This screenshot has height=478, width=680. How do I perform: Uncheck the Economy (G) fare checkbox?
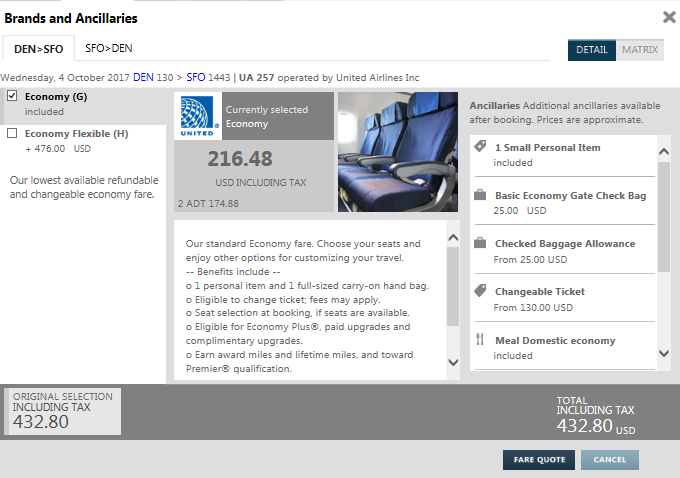(12, 96)
